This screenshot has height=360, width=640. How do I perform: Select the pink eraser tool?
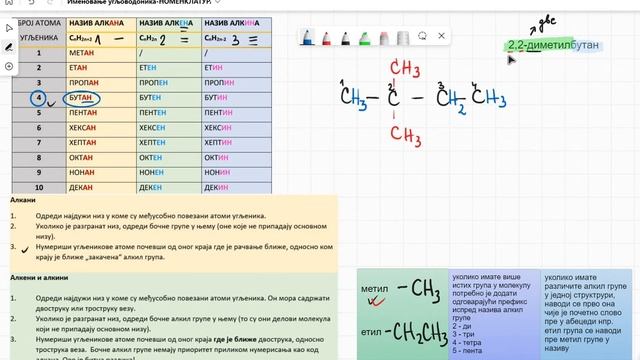pyautogui.click(x=384, y=38)
